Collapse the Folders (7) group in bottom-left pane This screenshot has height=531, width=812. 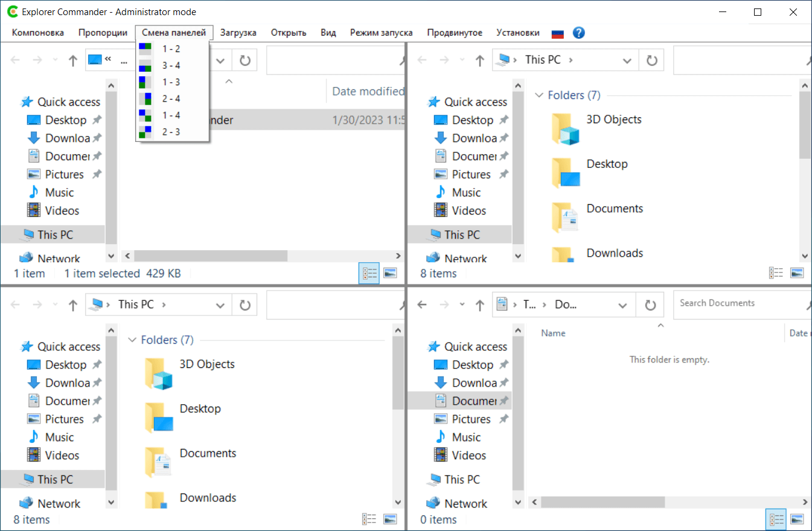(132, 340)
